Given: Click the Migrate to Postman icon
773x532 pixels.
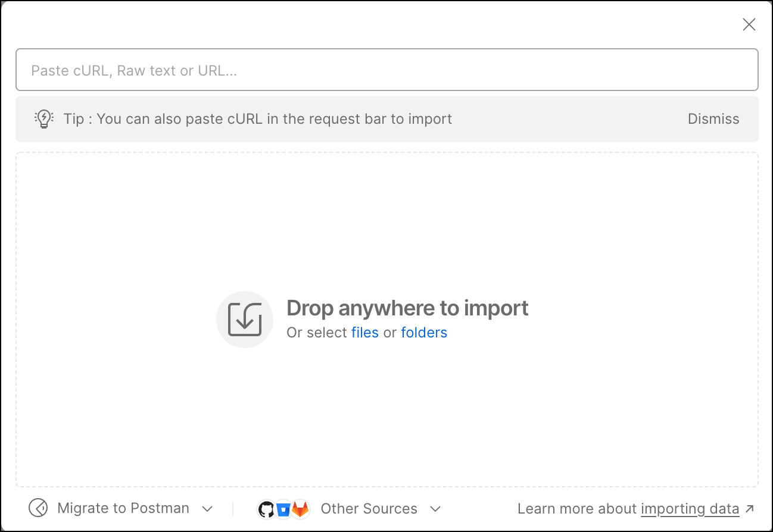Looking at the screenshot, I should click(38, 508).
